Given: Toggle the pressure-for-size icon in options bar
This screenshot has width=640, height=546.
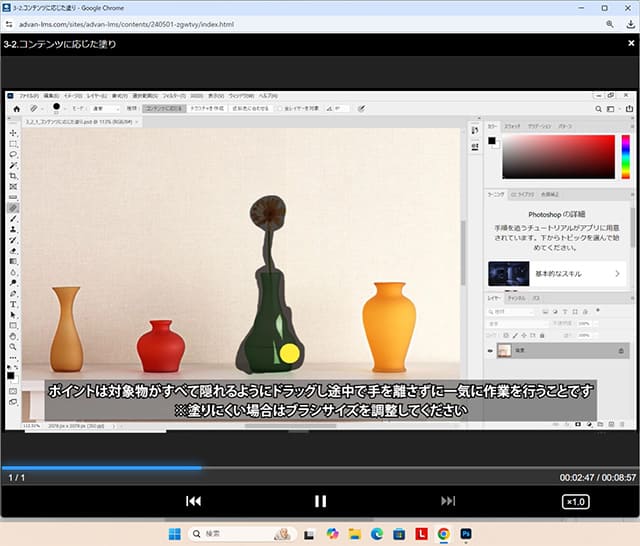Looking at the screenshot, I should pos(361,109).
